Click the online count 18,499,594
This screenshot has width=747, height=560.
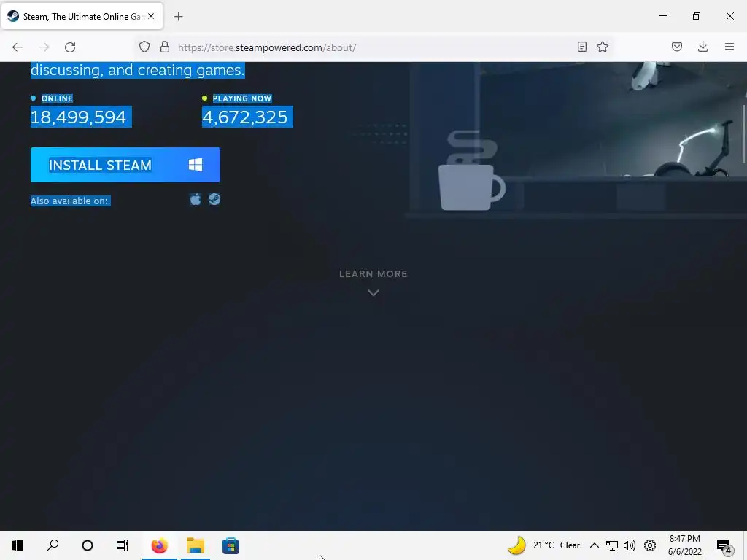click(78, 117)
